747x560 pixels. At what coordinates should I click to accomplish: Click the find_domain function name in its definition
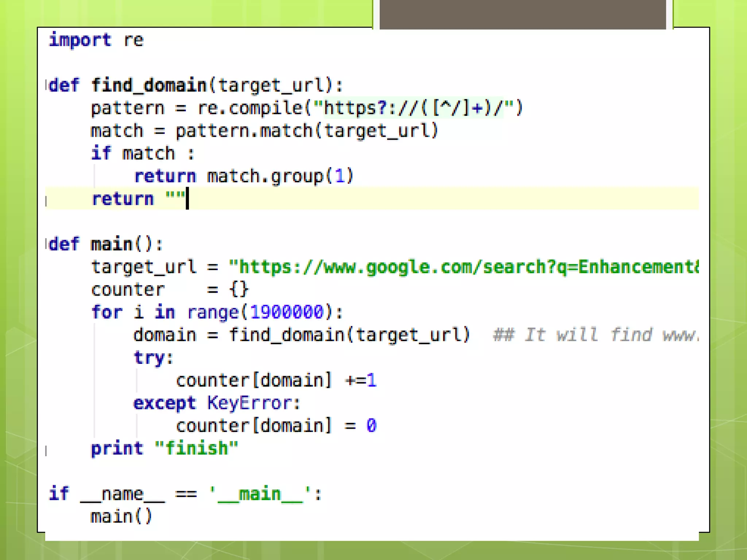[x=149, y=85]
